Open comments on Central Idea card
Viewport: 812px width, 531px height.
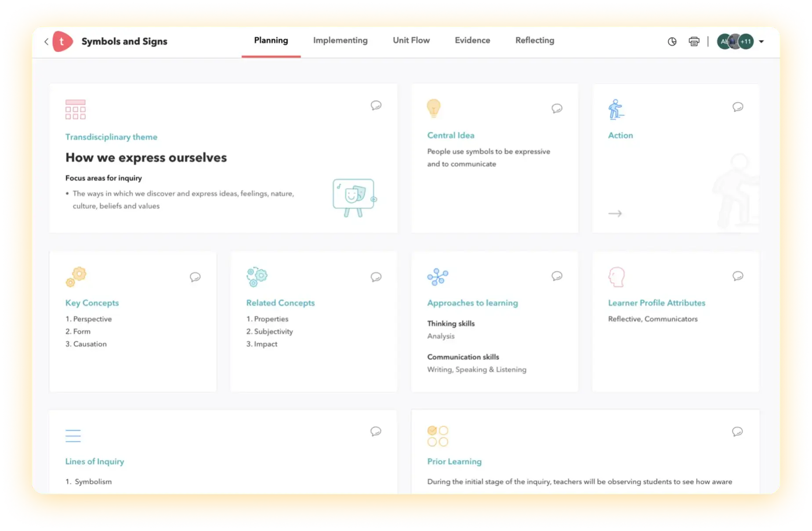pos(557,108)
